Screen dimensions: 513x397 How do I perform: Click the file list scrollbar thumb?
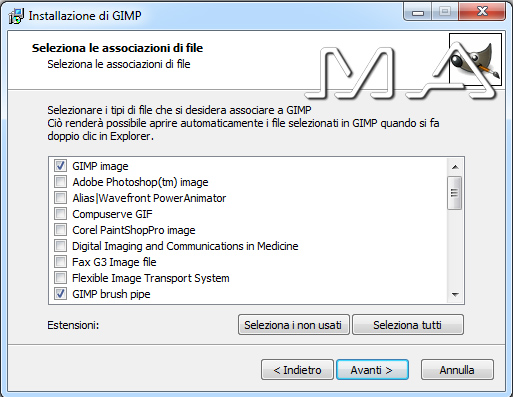click(x=455, y=193)
